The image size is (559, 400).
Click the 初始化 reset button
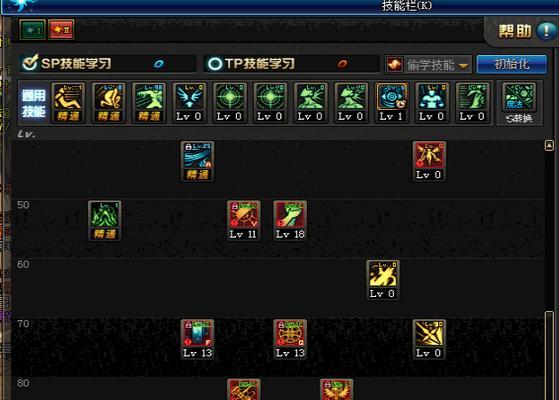(x=512, y=65)
